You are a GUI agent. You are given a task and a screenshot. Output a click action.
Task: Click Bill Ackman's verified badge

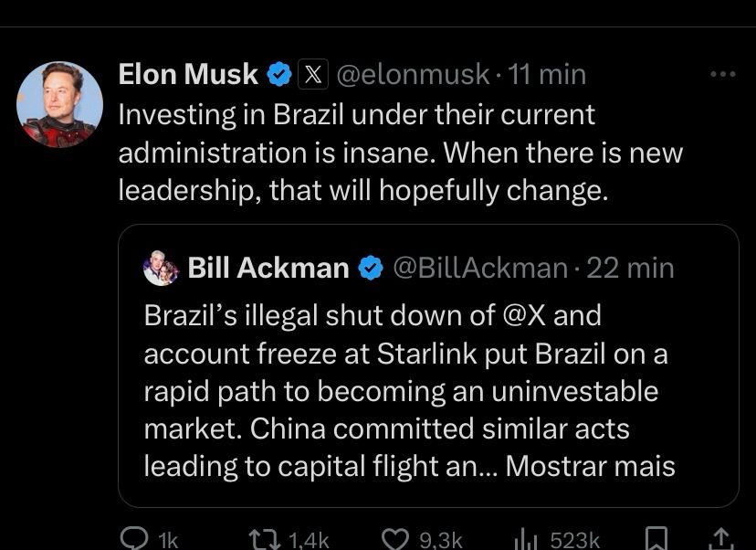tap(369, 268)
